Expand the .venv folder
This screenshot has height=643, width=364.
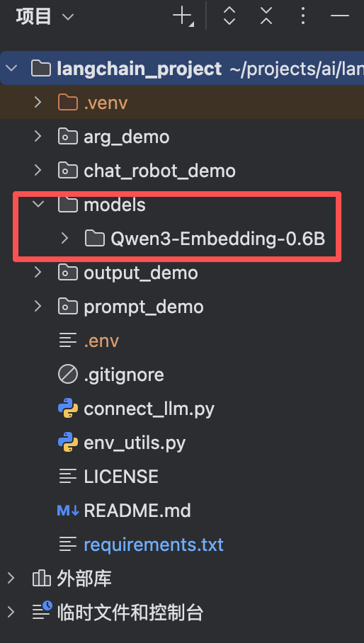[x=38, y=102]
